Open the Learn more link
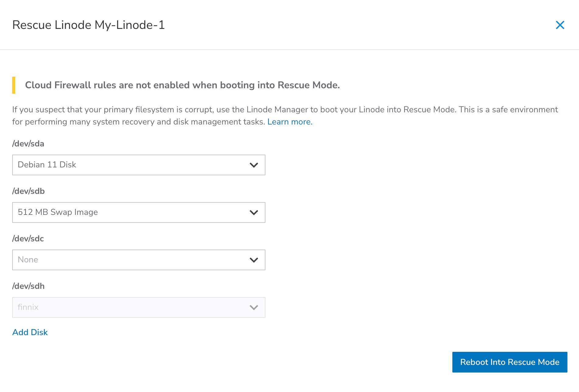The width and height of the screenshot is (579, 392). [x=290, y=122]
